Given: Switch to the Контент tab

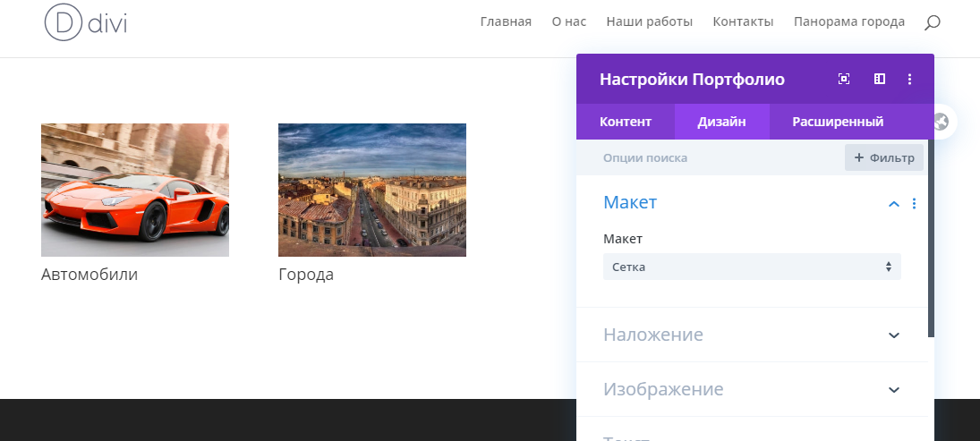Looking at the screenshot, I should (x=626, y=122).
